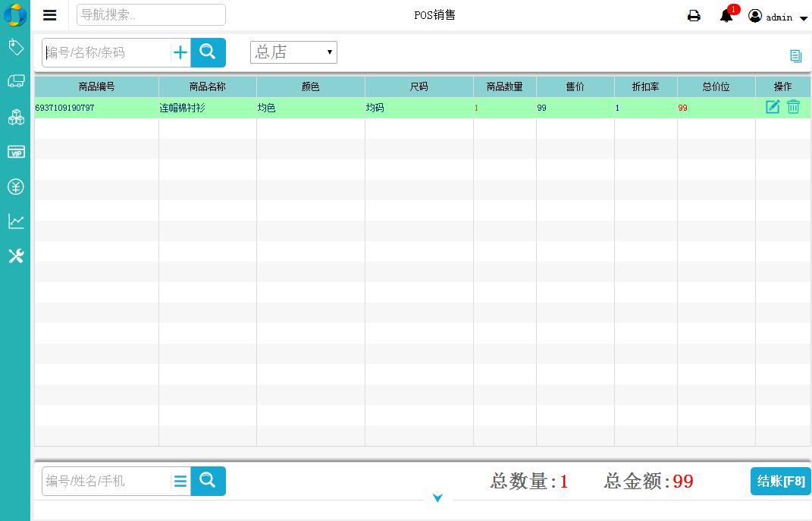The image size is (812, 521).
Task: Open the inventory boxes sidebar module
Action: [x=16, y=117]
